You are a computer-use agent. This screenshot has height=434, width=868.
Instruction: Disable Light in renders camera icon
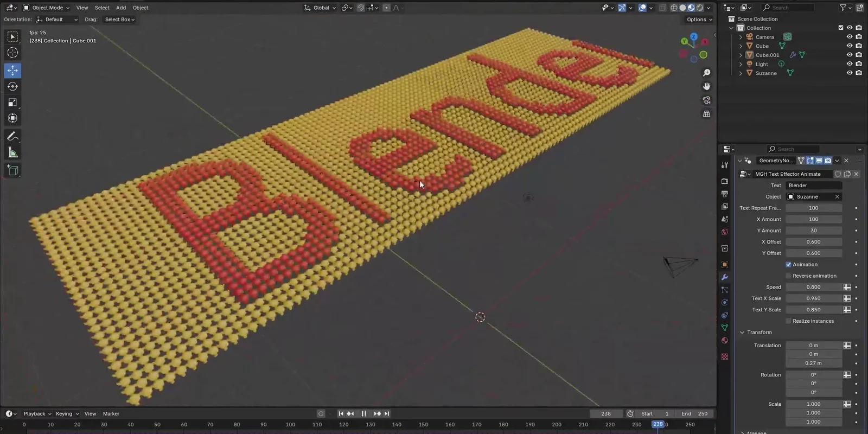pos(859,64)
